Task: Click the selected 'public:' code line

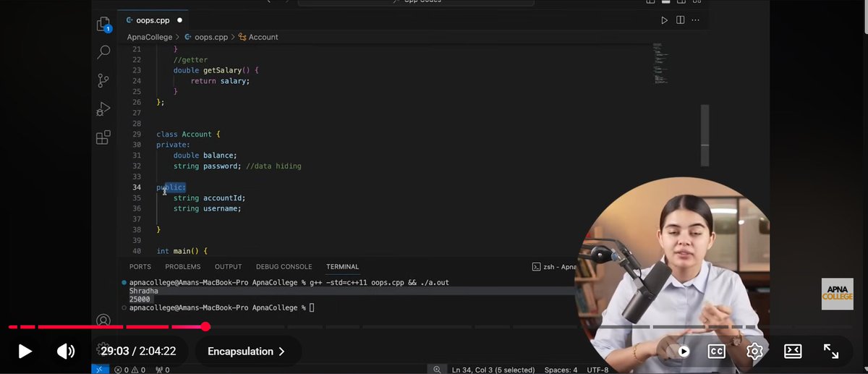Action: tap(171, 187)
